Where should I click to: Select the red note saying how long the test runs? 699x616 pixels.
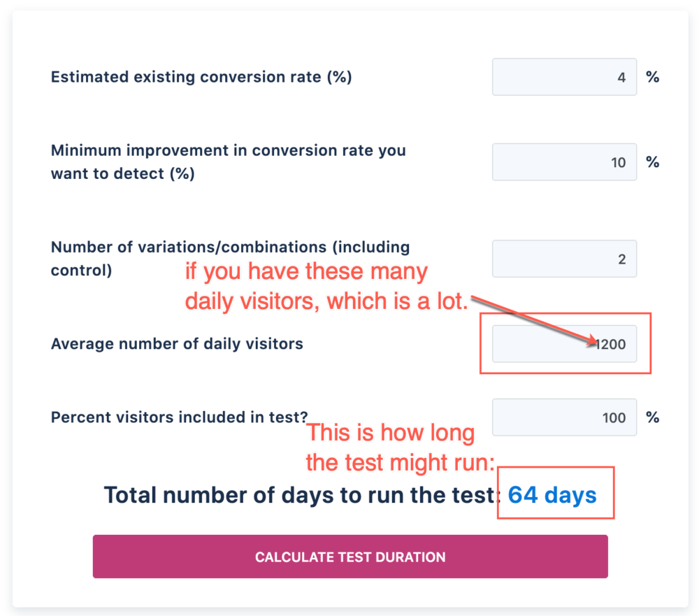point(390,447)
